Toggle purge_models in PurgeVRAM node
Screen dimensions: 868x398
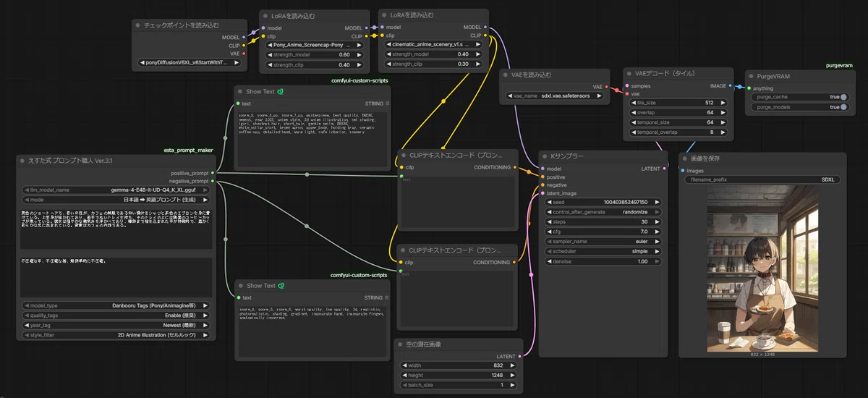798,107
